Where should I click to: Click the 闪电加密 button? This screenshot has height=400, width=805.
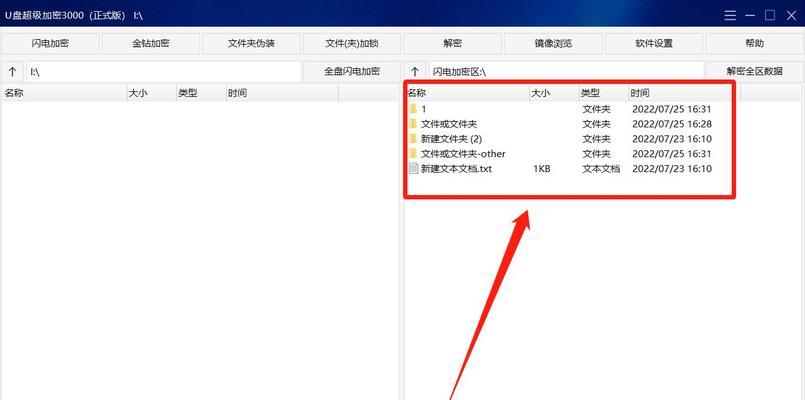pyautogui.click(x=50, y=44)
